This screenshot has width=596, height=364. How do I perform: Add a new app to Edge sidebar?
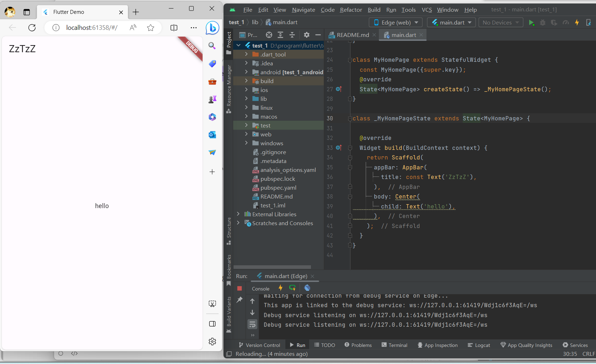pos(212,172)
